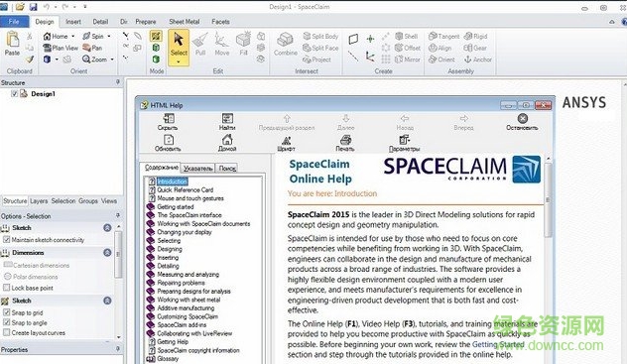Click Параметры (Options) in HTML Help
Viewport: 627px width, 364px height.
404,143
